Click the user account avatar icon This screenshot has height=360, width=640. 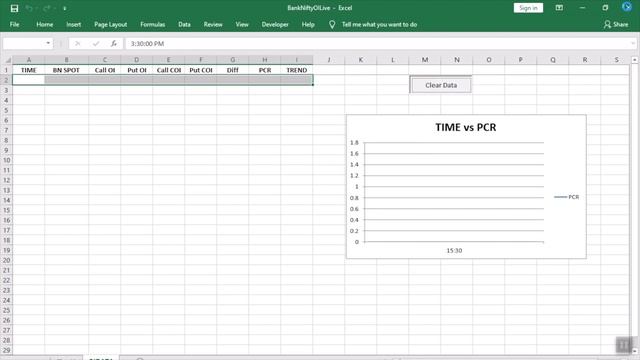(627, 7)
